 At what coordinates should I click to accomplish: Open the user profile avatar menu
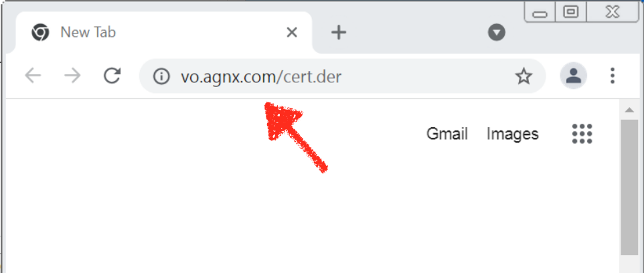573,76
